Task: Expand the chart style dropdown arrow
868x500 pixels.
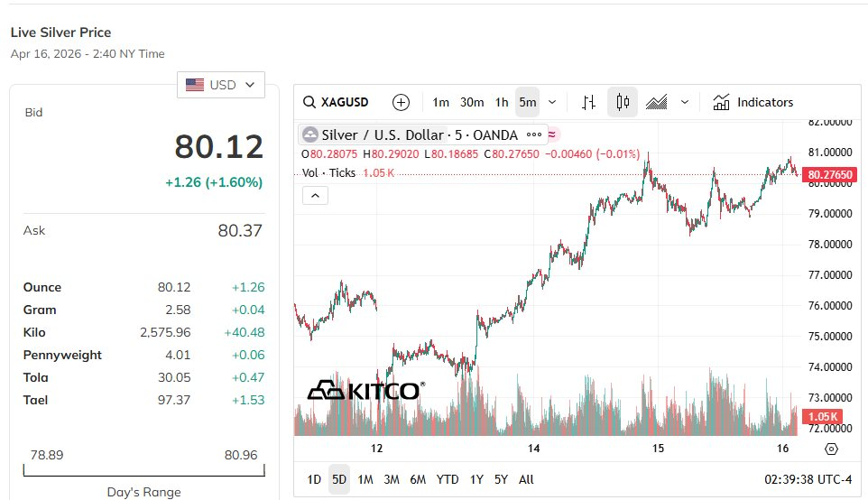Action: coord(684,102)
